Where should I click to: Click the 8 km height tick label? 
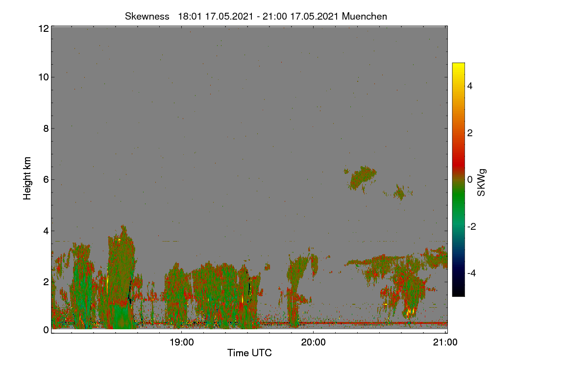tap(46, 128)
